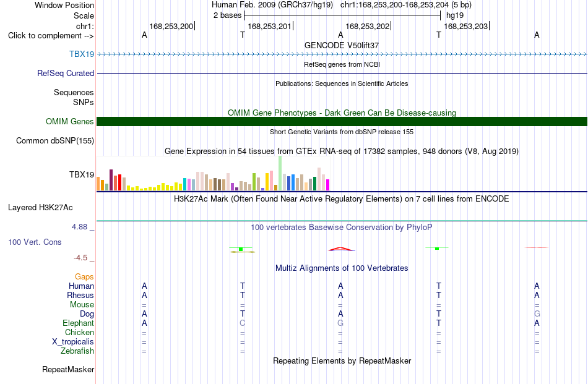The width and height of the screenshot is (588, 384).
Task: Click the 'Zebrafish' species row label
Action: coord(77,351)
